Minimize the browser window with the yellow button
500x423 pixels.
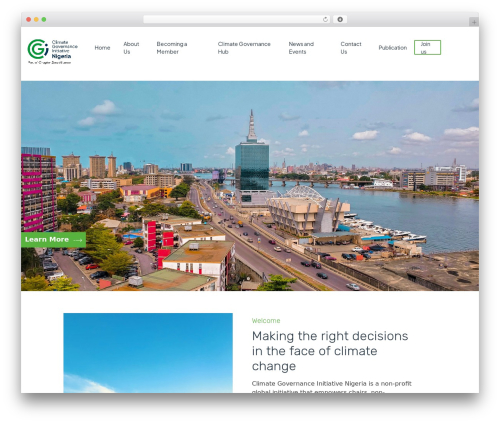click(36, 19)
